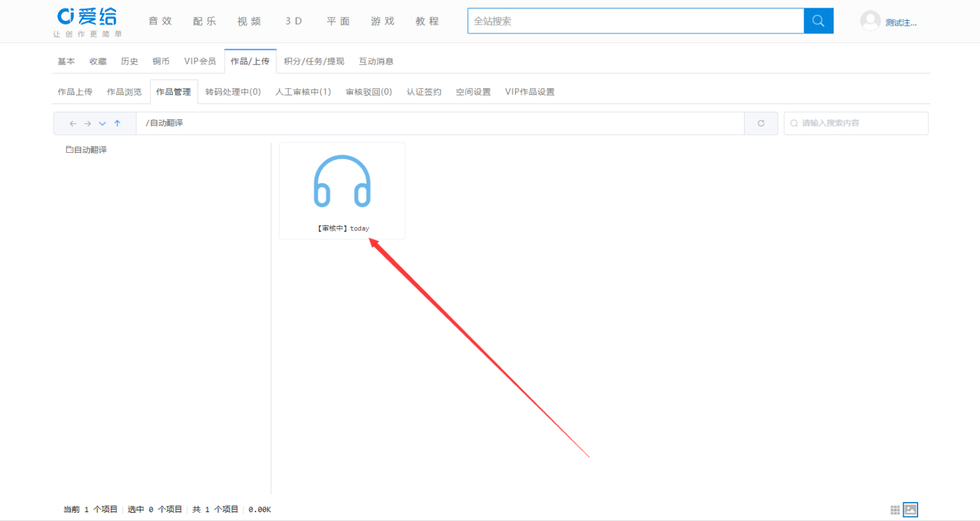Open the 互动消息 tab
Viewport: 980px width, 521px height.
click(376, 61)
